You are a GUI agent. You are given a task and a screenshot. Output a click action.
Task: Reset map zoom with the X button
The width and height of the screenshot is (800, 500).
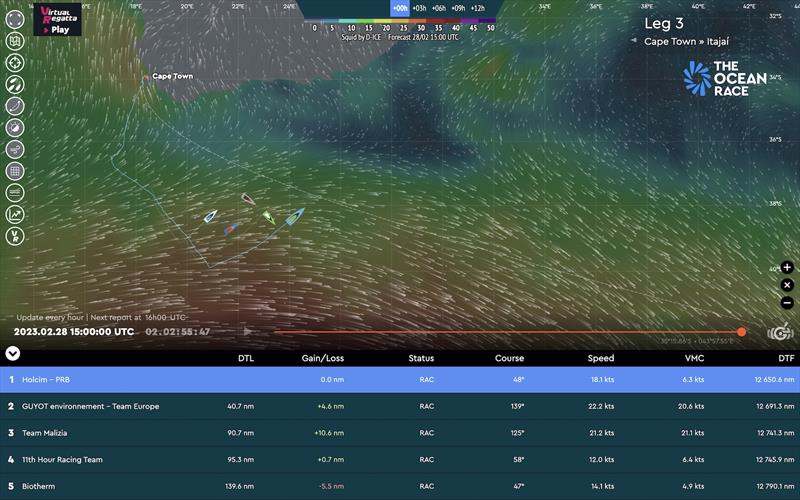click(x=787, y=285)
